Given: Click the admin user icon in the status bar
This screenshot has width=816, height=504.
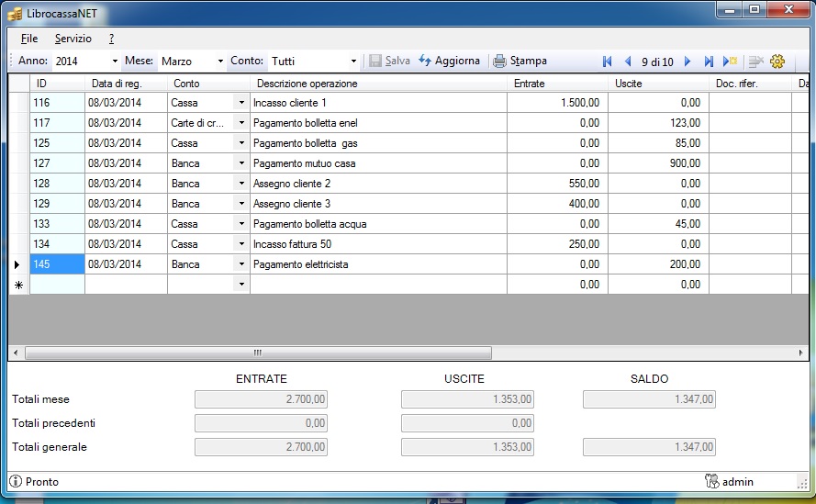Looking at the screenshot, I should [x=712, y=481].
